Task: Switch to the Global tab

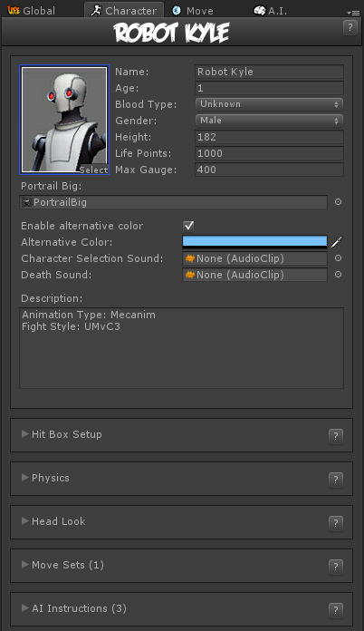Action: coord(31,11)
